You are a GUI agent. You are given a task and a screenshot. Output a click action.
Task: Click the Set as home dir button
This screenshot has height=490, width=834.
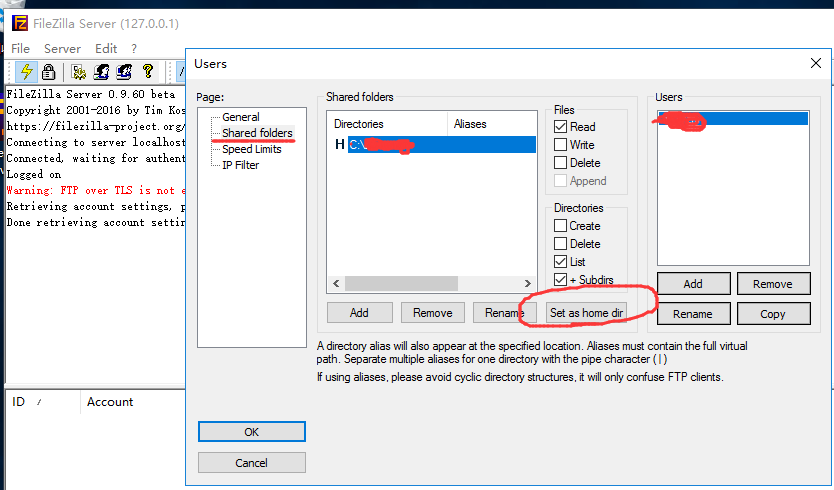click(x=587, y=312)
